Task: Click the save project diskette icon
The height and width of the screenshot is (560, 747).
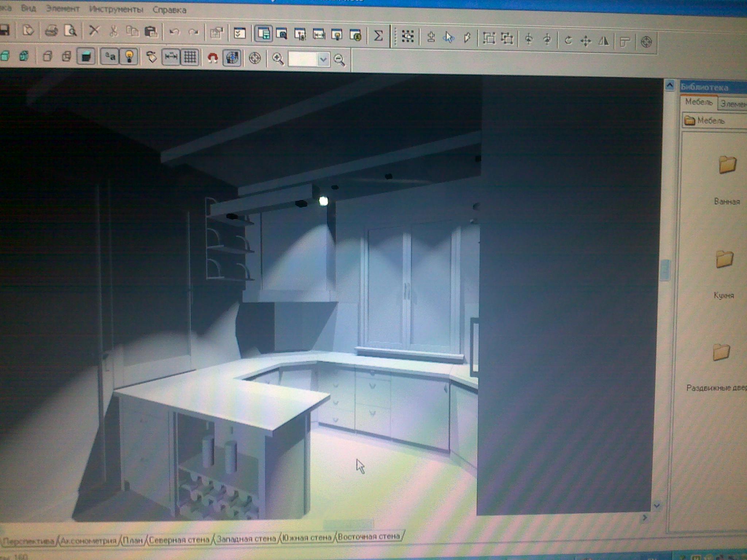Action: 4,30
